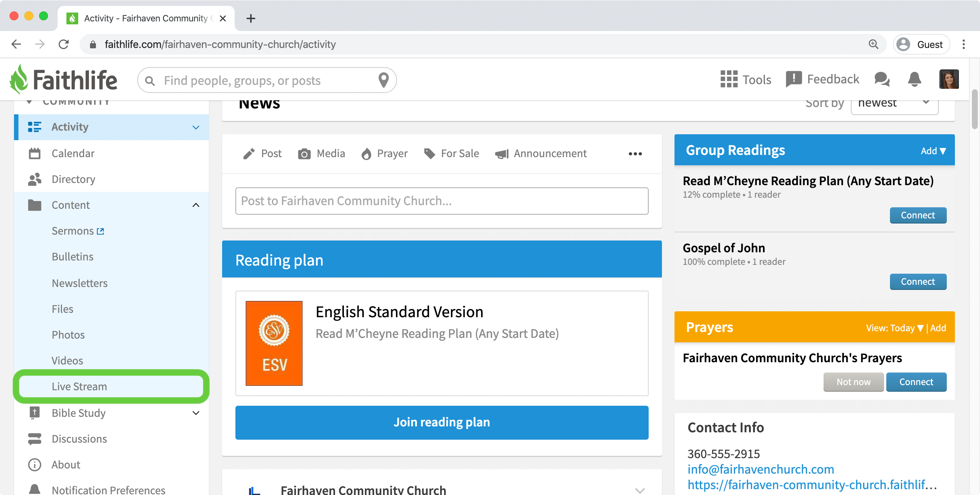Close the Activity browser tab
980x495 pixels.
pyautogui.click(x=223, y=18)
